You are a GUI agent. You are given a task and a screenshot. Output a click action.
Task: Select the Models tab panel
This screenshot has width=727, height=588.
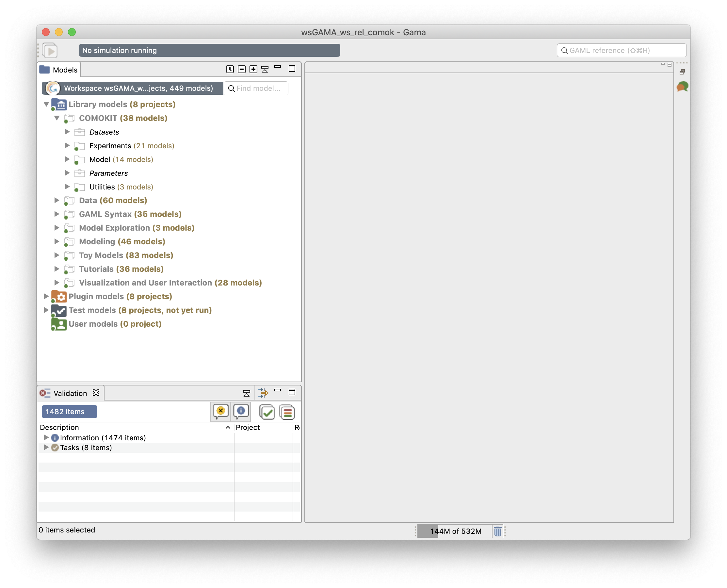[x=58, y=69]
